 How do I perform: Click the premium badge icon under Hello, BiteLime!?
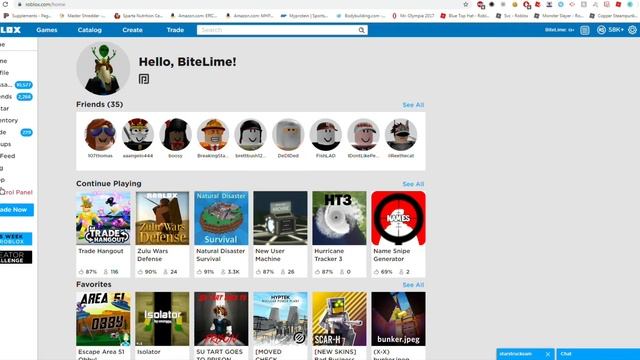(144, 79)
